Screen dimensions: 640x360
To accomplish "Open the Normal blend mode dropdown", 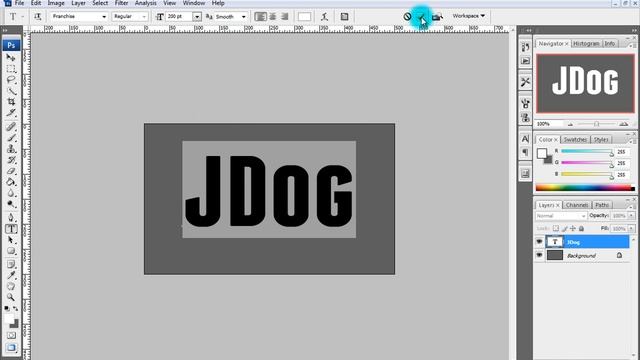I will pos(560,216).
